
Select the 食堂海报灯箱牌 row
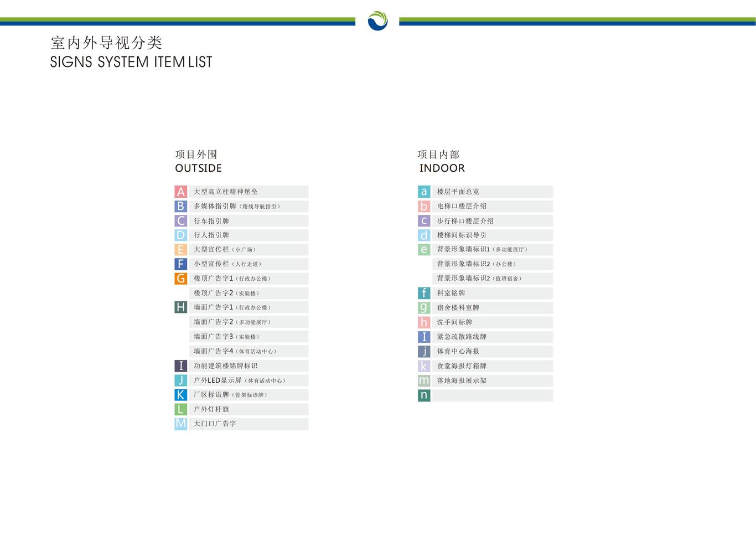click(x=493, y=366)
